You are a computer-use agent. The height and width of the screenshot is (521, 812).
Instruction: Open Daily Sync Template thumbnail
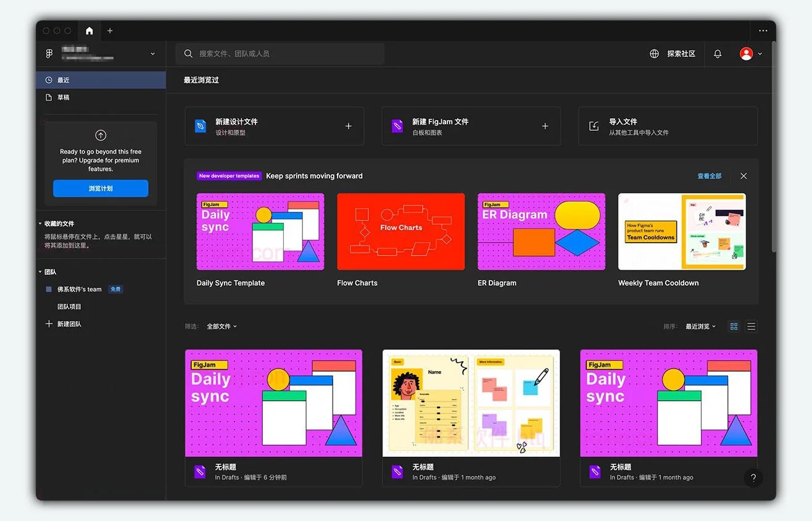(x=260, y=231)
